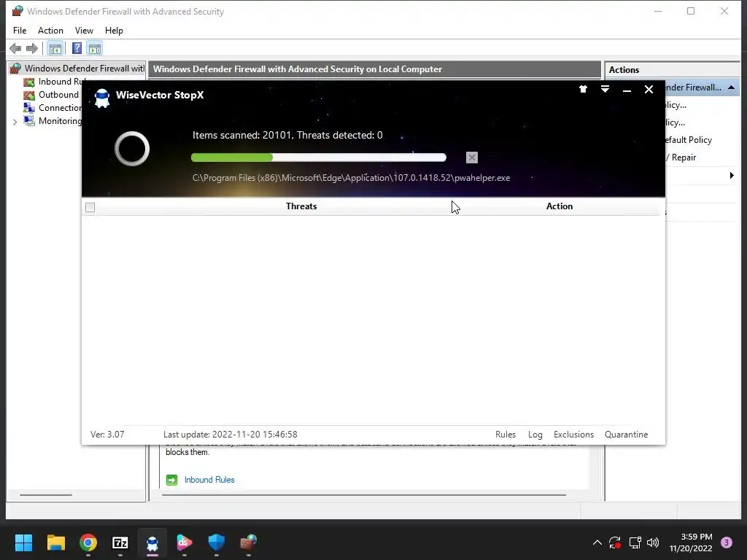Select Monitoring in the tree
The height and width of the screenshot is (560, 747).
[x=53, y=121]
